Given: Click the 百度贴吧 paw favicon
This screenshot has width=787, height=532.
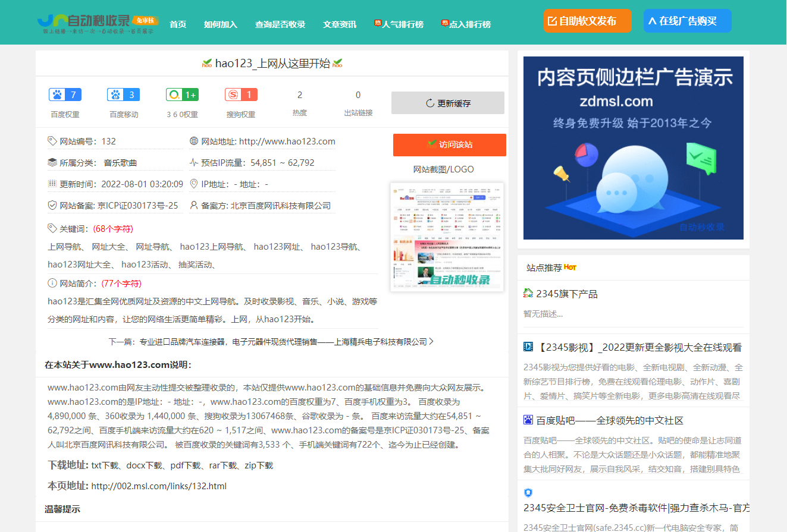Looking at the screenshot, I should click(528, 420).
